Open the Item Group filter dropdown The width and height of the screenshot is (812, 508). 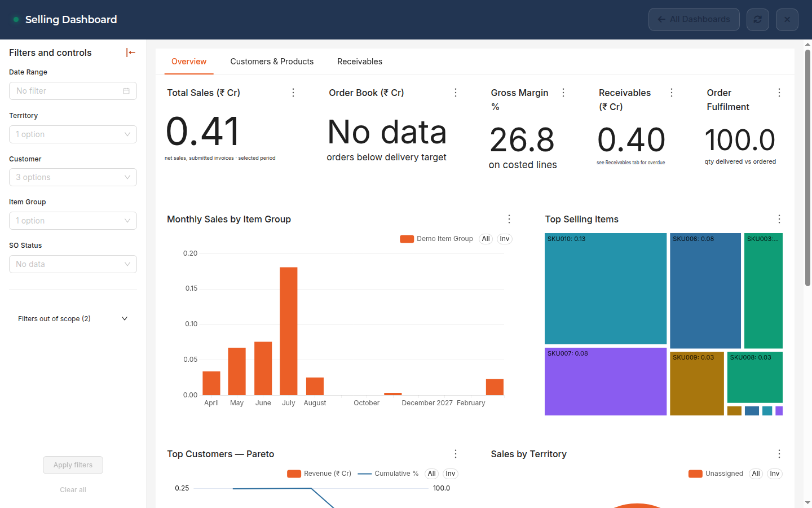click(73, 221)
